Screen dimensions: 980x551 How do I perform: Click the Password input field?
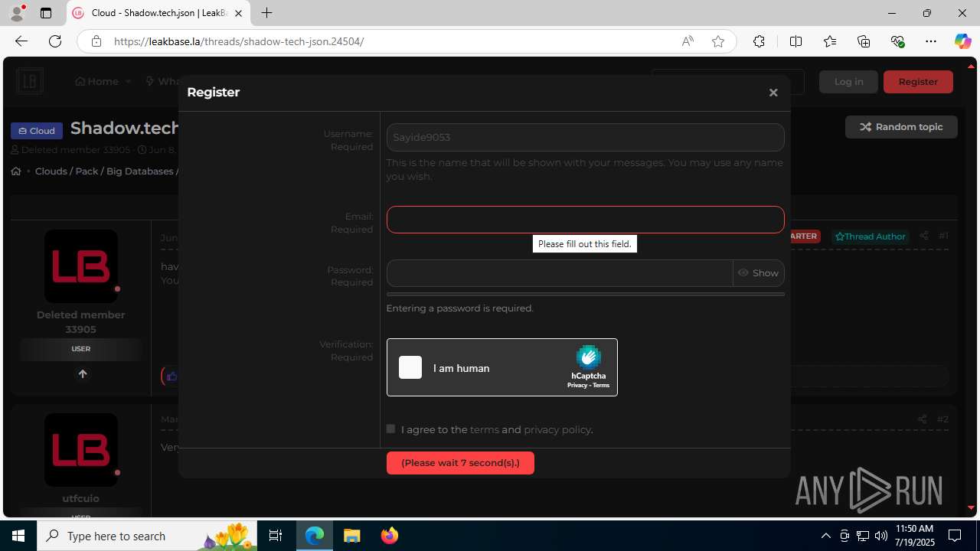pyautogui.click(x=560, y=273)
